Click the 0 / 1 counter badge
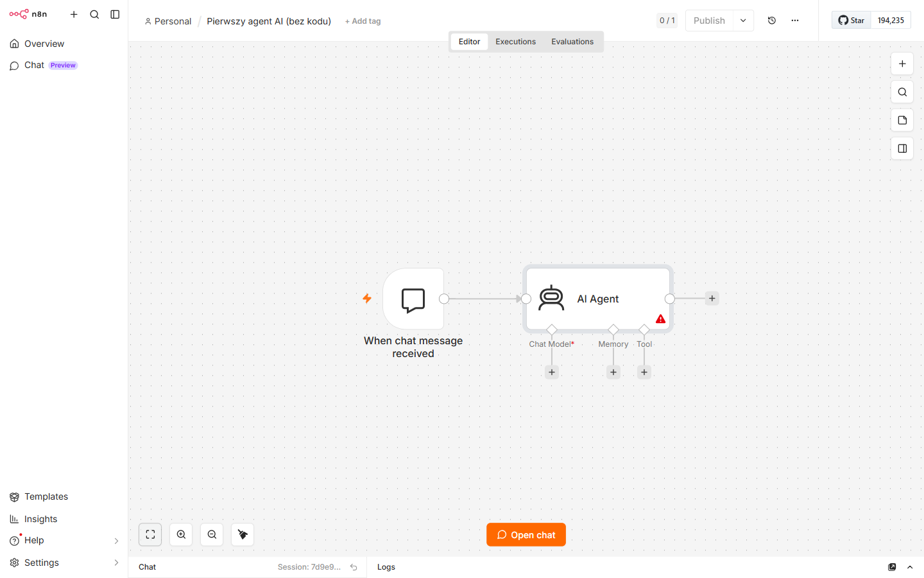 click(667, 21)
